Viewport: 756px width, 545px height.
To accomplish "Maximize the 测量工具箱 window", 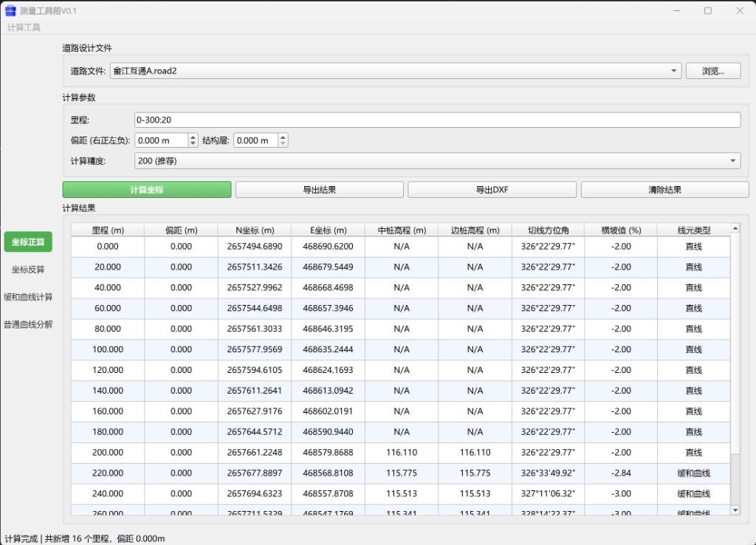I will click(708, 10).
